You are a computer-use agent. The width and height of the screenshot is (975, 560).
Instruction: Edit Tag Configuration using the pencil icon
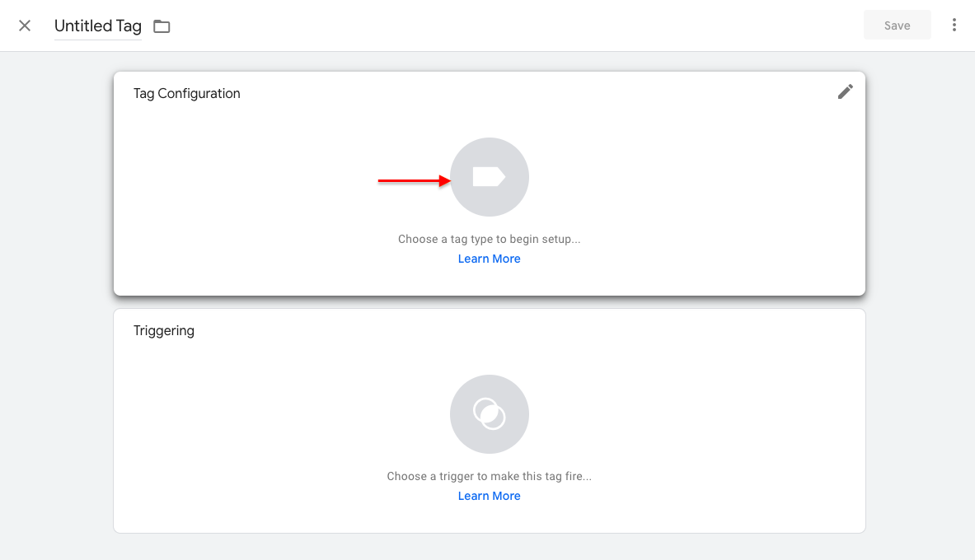point(845,91)
